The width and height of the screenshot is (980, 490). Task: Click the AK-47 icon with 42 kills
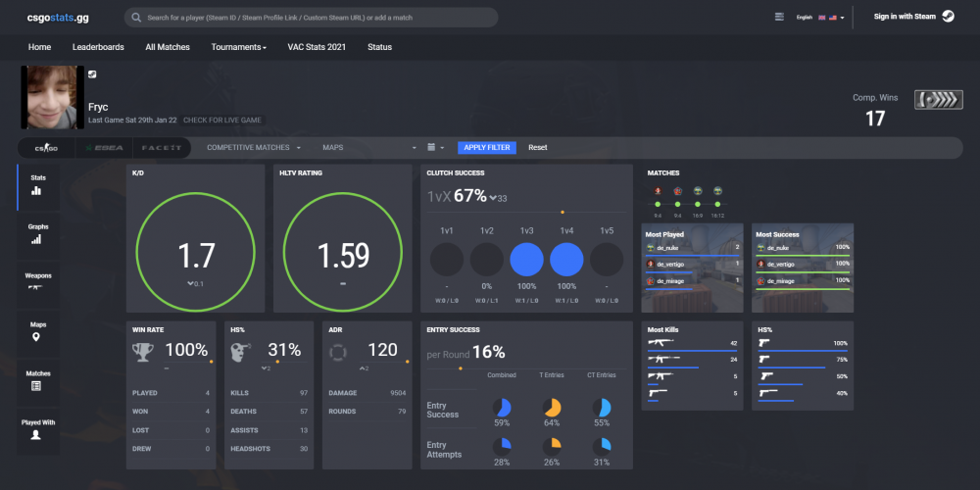(661, 342)
